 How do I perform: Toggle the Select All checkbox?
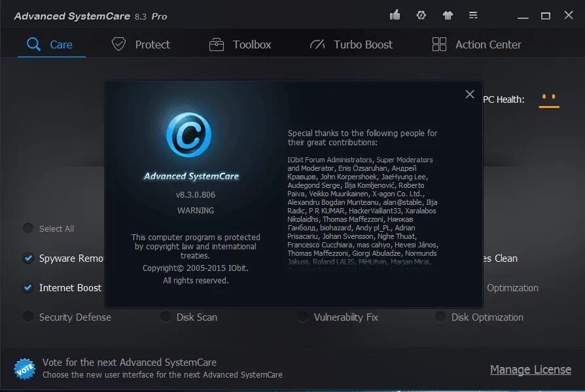(x=28, y=228)
